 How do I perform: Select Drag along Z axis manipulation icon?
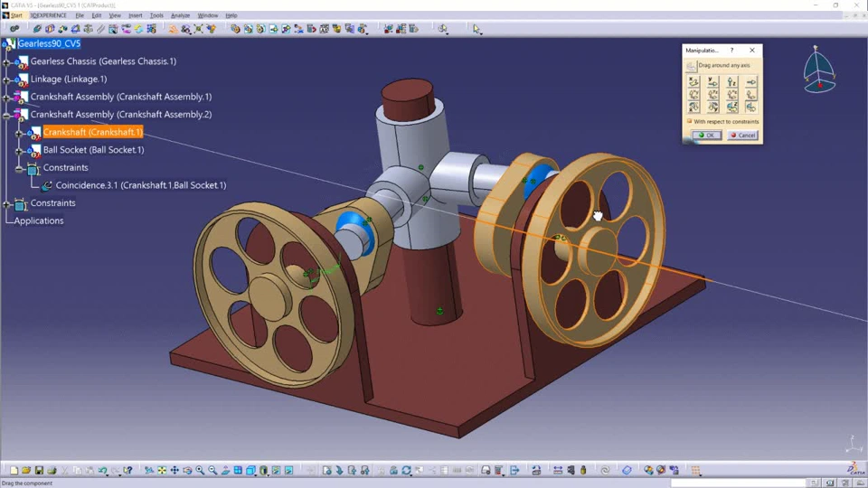(x=731, y=82)
